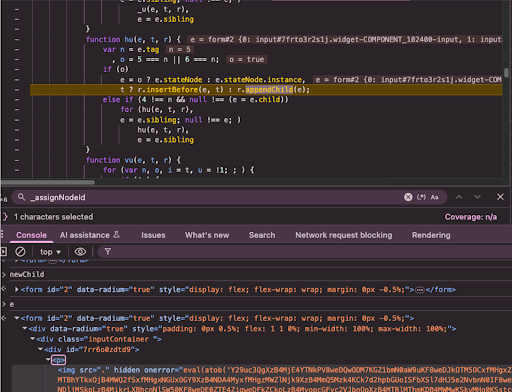The height and width of the screenshot is (392, 512).
Task: Open the Rendering tab
Action: [431, 235]
